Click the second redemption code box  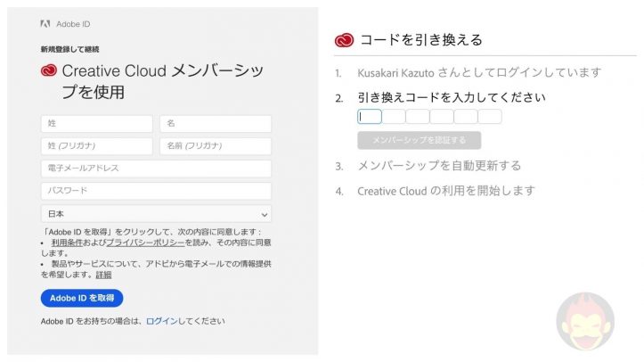pyautogui.click(x=394, y=117)
